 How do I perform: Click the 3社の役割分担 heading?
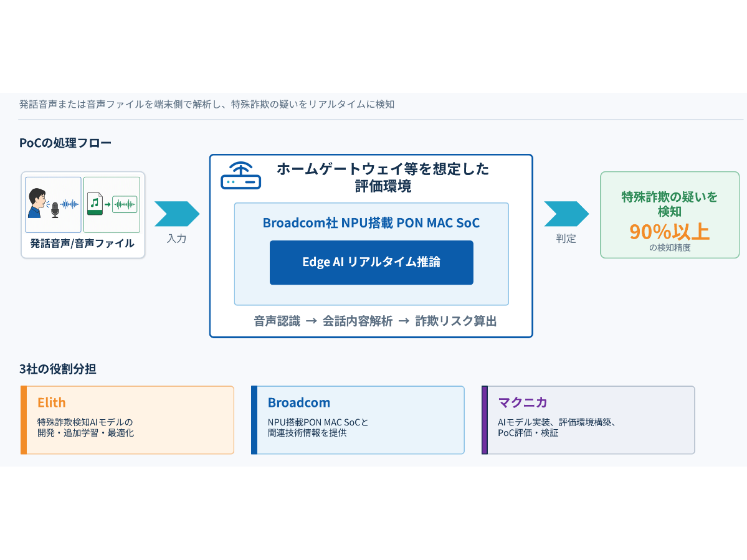58,369
